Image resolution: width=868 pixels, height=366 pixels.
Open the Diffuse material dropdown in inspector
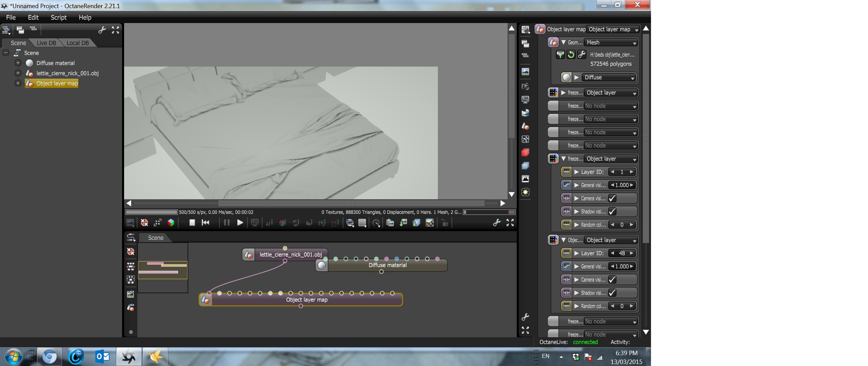click(x=609, y=77)
